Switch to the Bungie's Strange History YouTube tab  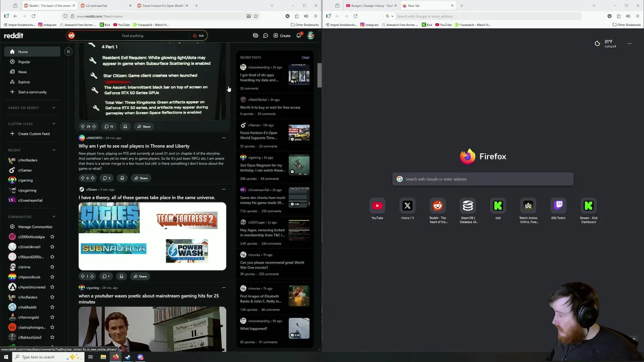[x=371, y=6]
